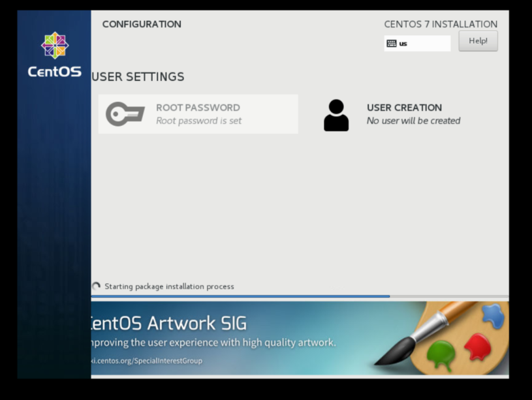Screen dimensions: 532x400
Task: Click the installation progress bar
Action: [x=300, y=296]
